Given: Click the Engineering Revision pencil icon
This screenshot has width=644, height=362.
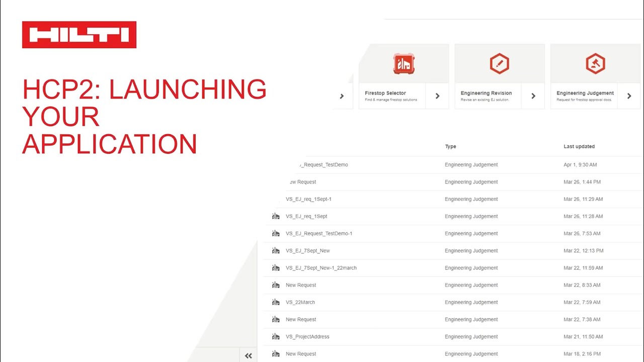Looking at the screenshot, I should (499, 64).
